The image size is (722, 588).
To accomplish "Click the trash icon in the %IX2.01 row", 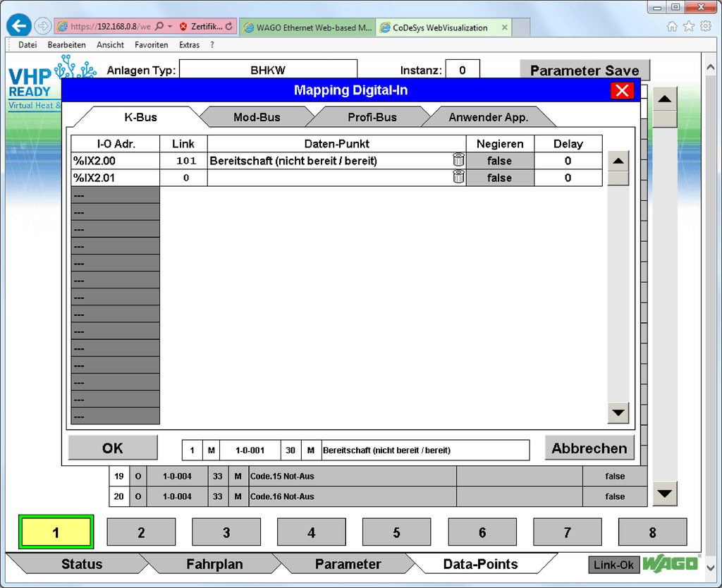I will (x=459, y=177).
